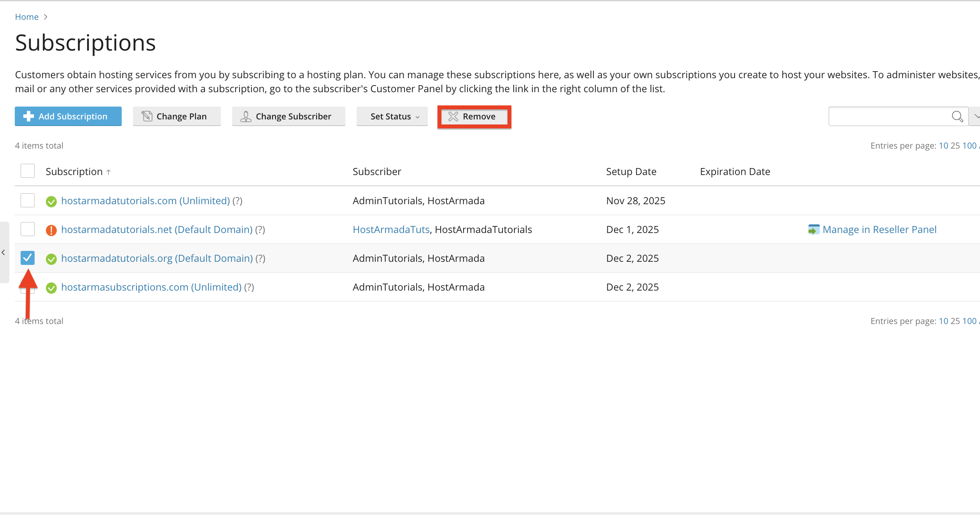The height and width of the screenshot is (515, 980).
Task: Go to Home breadcrumb link
Action: click(x=27, y=17)
